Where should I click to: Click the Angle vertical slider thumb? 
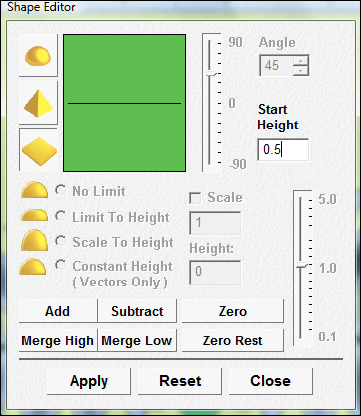click(x=211, y=73)
